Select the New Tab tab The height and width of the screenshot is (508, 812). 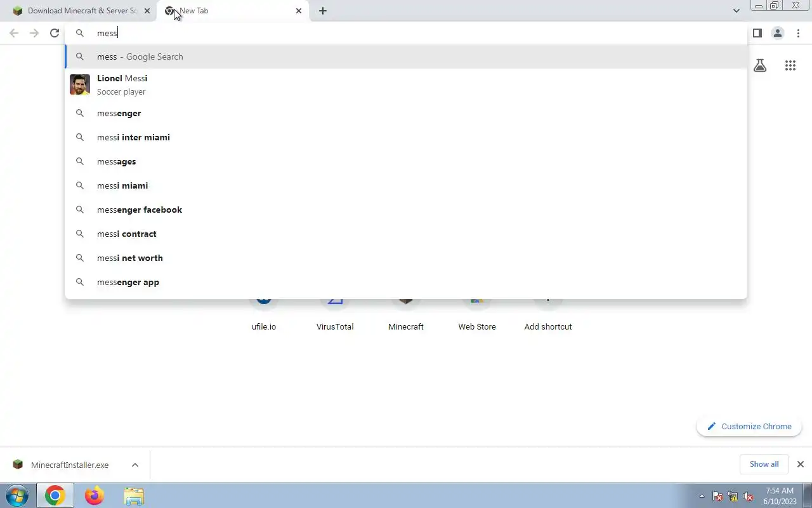[x=233, y=11]
